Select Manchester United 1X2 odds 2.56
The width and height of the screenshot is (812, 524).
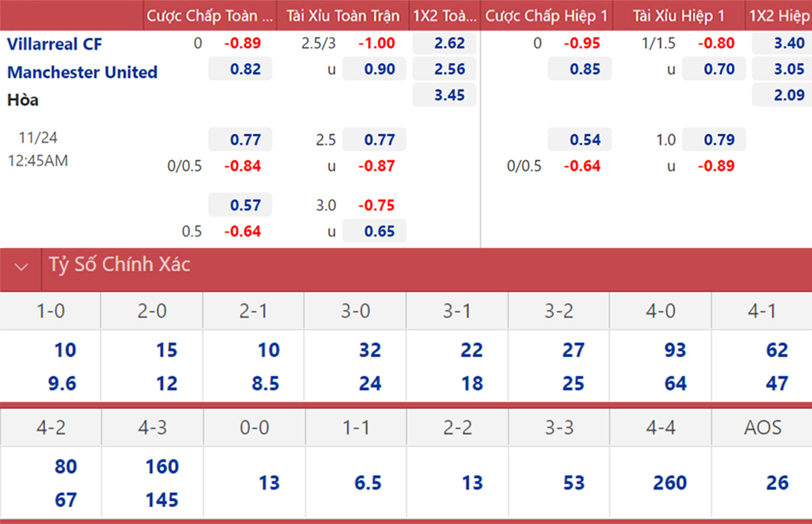(x=444, y=69)
